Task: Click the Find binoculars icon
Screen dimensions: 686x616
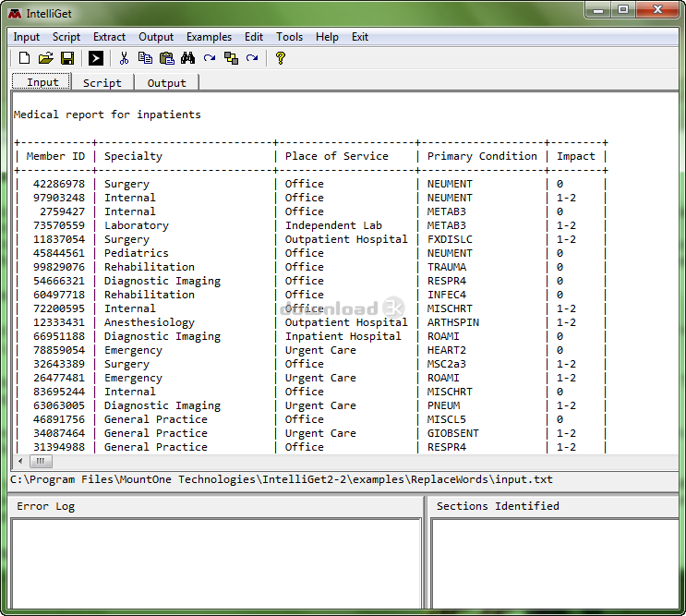Action: (187, 58)
